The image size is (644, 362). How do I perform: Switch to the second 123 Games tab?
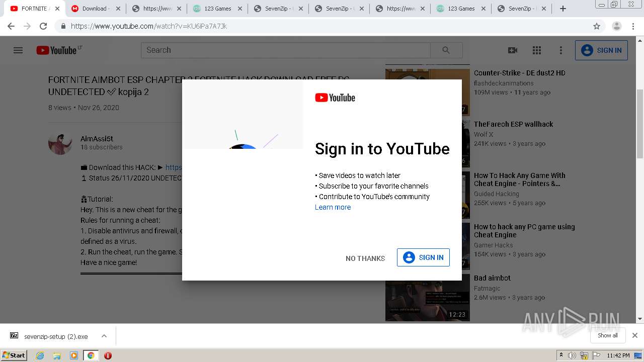point(461,9)
